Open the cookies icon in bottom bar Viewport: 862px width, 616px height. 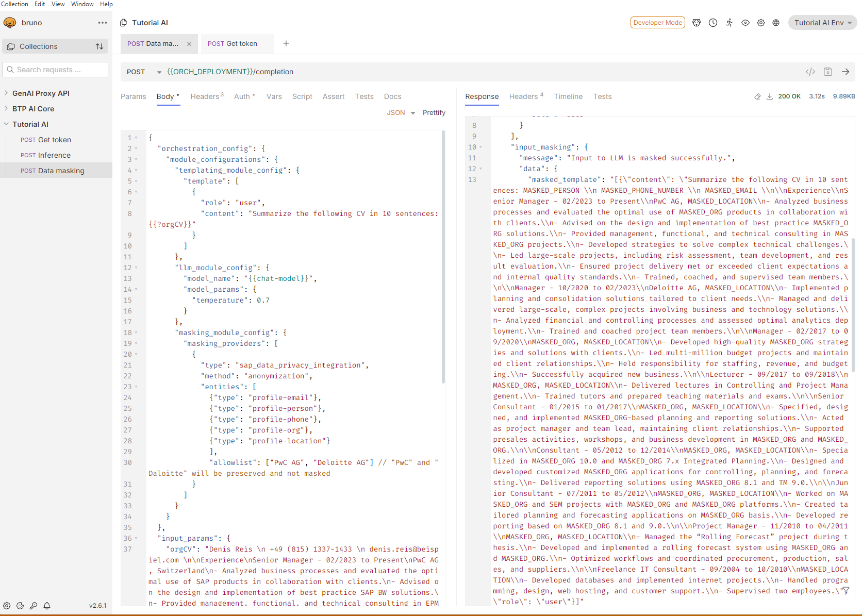click(20, 606)
